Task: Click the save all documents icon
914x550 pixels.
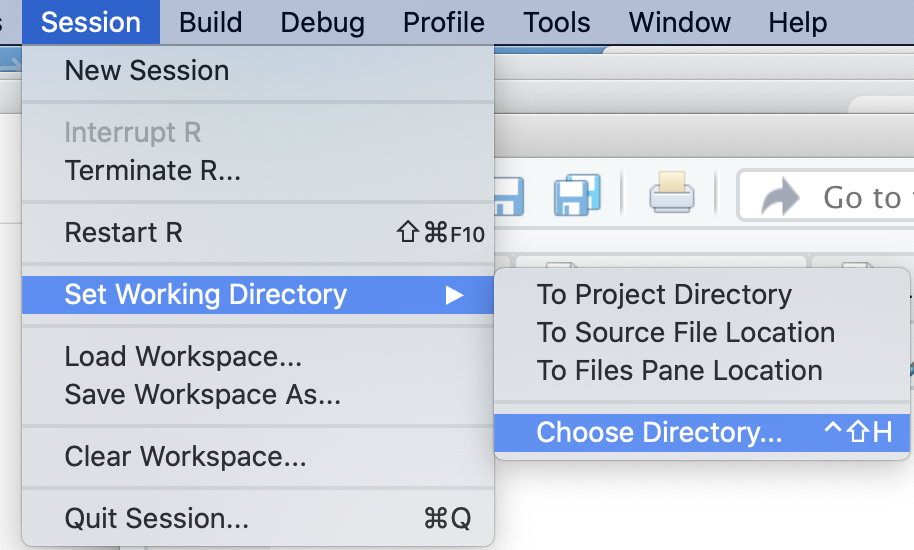Action: 577,195
